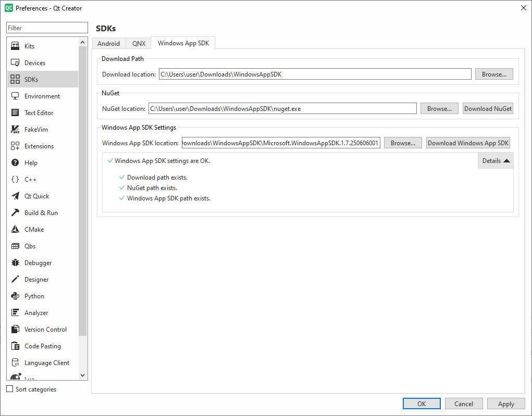This screenshot has height=416, width=532.
Task: Click the Help question mark icon
Action: click(x=15, y=162)
